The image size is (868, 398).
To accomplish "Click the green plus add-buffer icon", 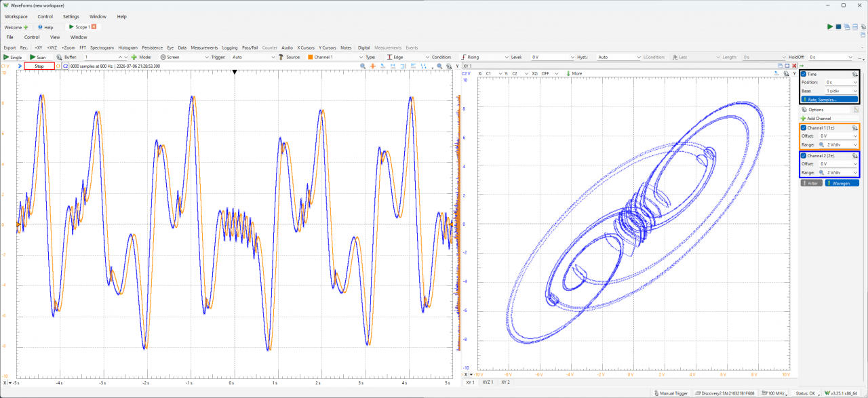I will [x=134, y=57].
